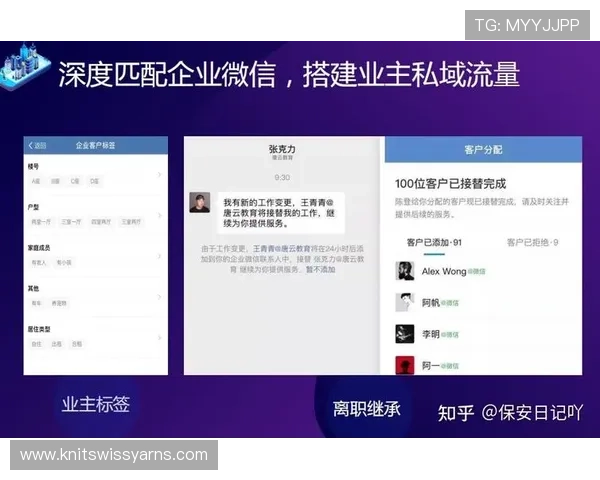Expand the 居住类型 row chevron
The image size is (600, 480).
[x=160, y=338]
